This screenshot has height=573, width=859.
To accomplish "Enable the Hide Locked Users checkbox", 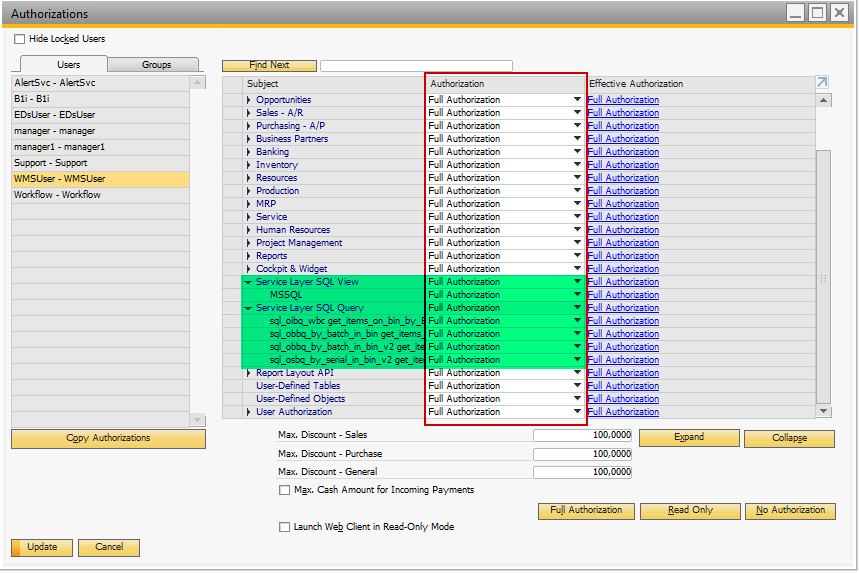I will (x=20, y=39).
